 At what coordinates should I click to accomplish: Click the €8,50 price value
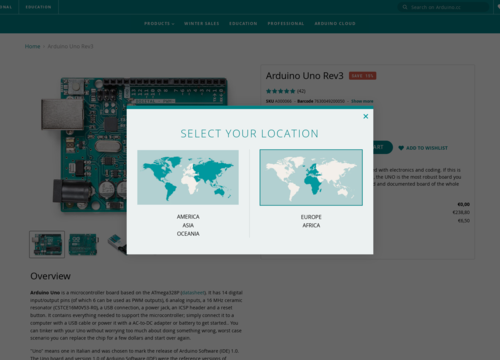coord(464,221)
